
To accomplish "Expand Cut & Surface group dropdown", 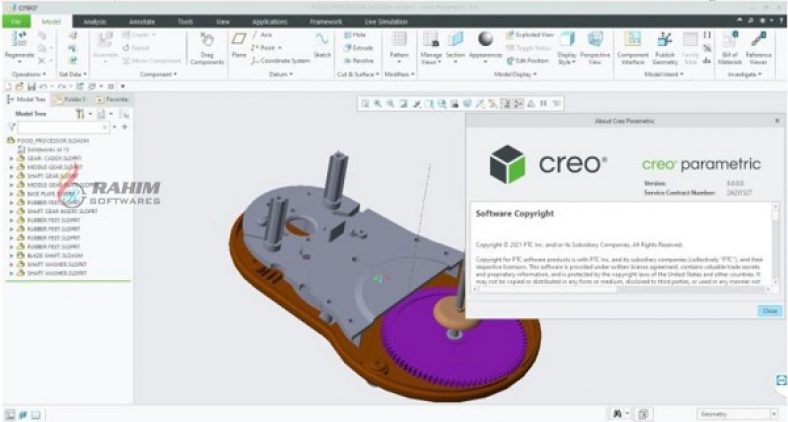I will click(x=358, y=74).
